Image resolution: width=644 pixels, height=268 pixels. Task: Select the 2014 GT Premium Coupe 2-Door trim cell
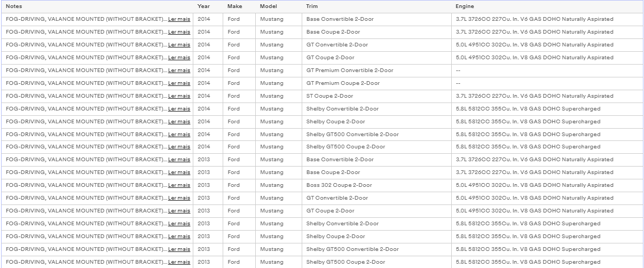tap(376, 83)
